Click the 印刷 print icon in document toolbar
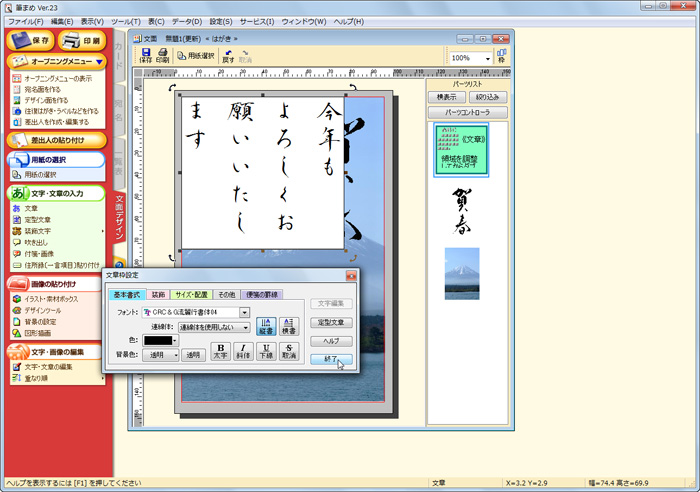The height and width of the screenshot is (492, 700). 163,56
